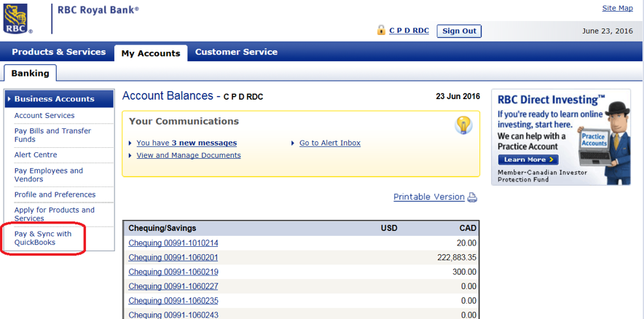Click the June 23, 2016 header date
This screenshot has height=319, width=644.
coord(608,31)
